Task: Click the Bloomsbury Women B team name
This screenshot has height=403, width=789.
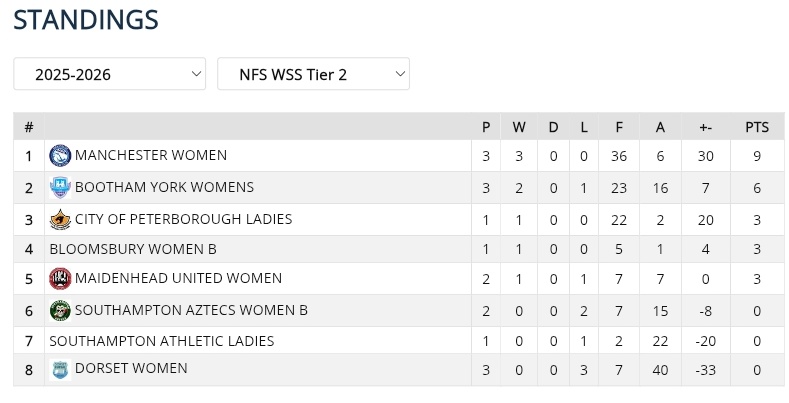Action: pyautogui.click(x=133, y=249)
